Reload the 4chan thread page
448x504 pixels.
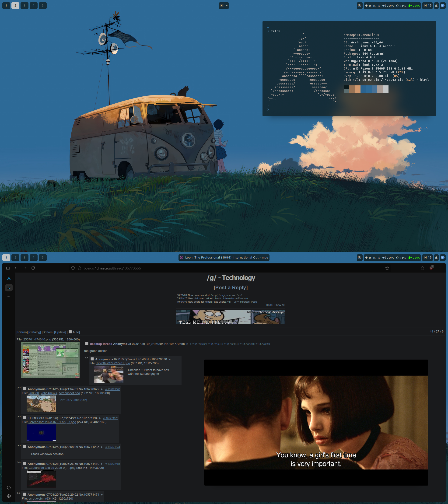pyautogui.click(x=33, y=268)
